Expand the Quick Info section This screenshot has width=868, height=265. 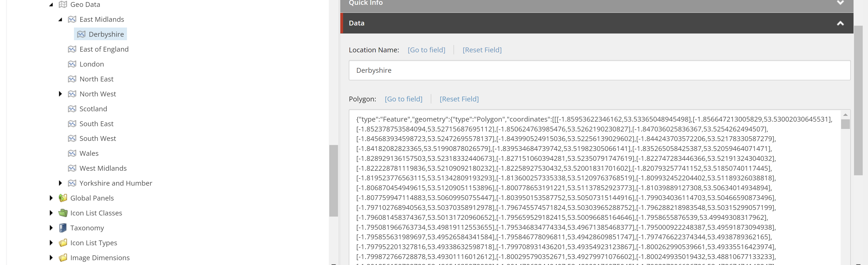[x=840, y=3]
